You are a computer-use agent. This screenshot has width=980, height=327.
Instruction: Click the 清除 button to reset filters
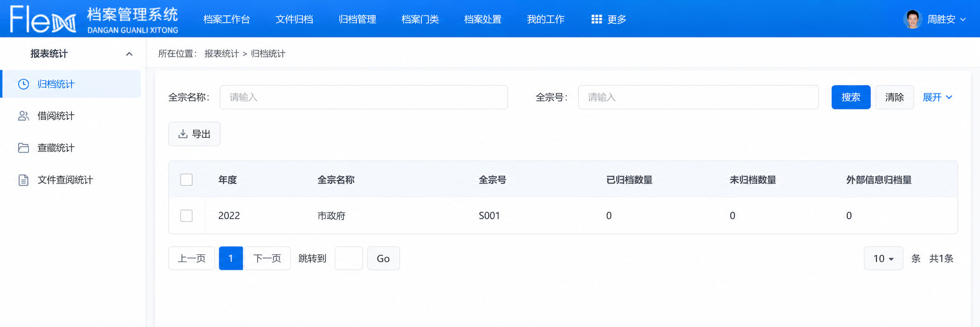pos(894,97)
